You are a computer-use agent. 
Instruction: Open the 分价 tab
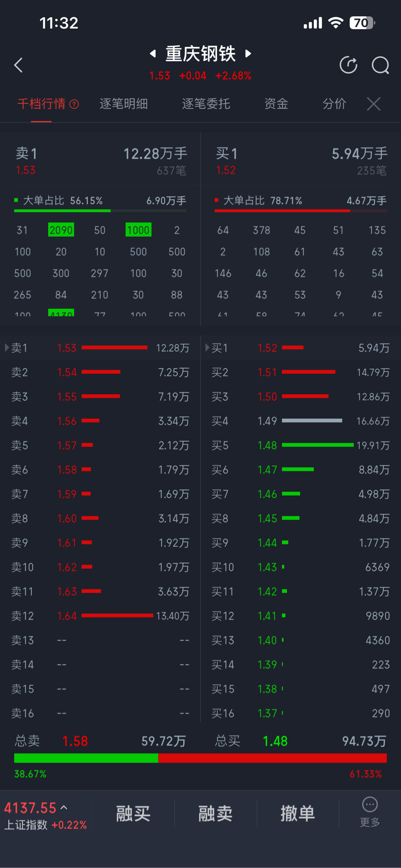point(334,104)
